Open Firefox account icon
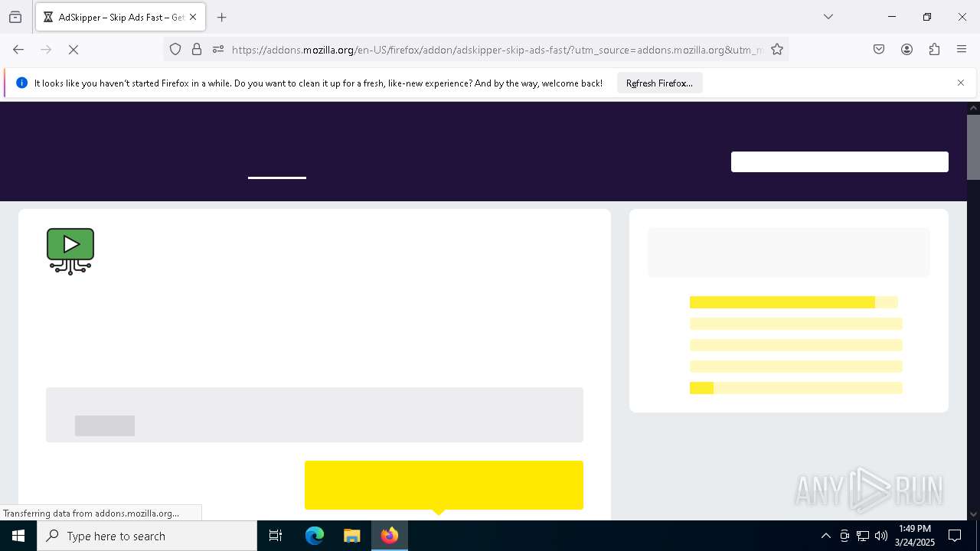 click(906, 50)
